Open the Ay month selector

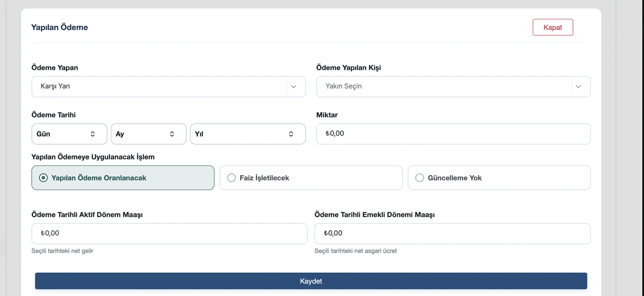[x=149, y=134]
